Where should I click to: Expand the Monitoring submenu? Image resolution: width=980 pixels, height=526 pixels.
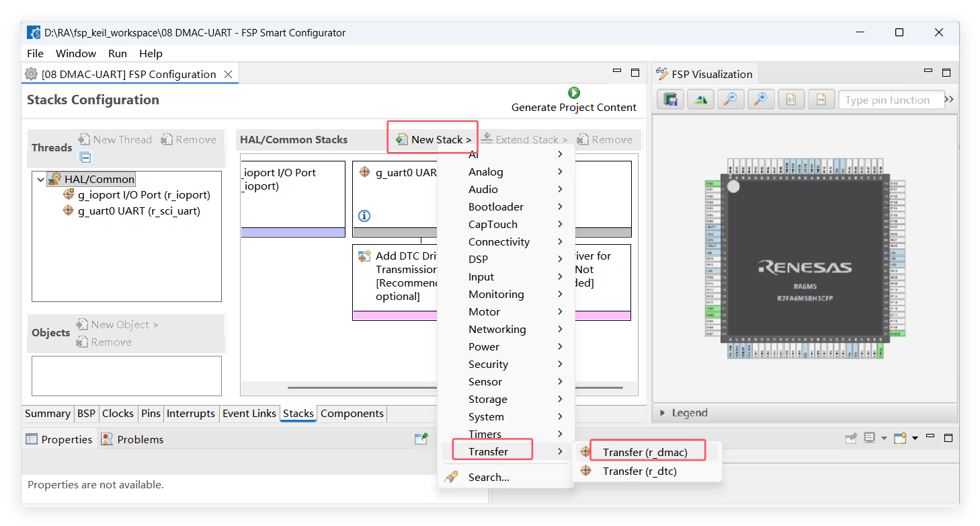point(505,294)
